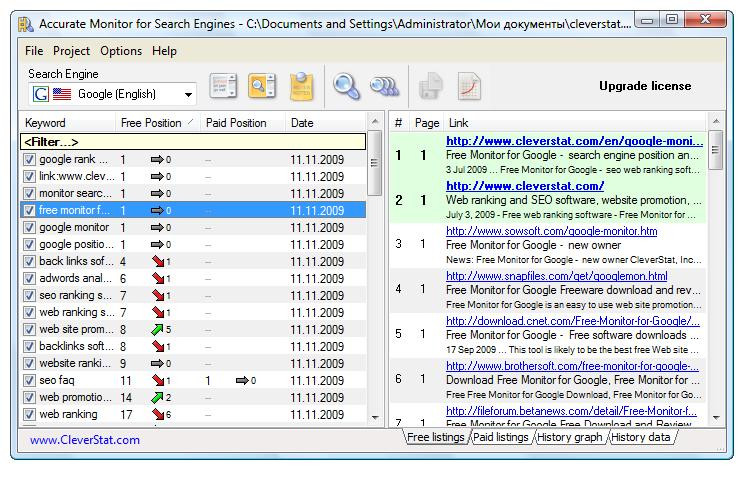Click the printer icon in toolbar
752x478 pixels.
pos(431,87)
